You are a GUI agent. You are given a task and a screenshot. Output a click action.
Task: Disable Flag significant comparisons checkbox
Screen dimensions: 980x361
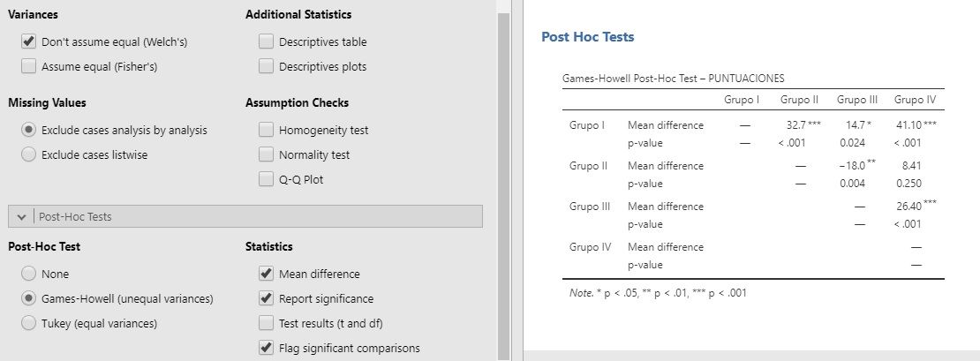266,348
